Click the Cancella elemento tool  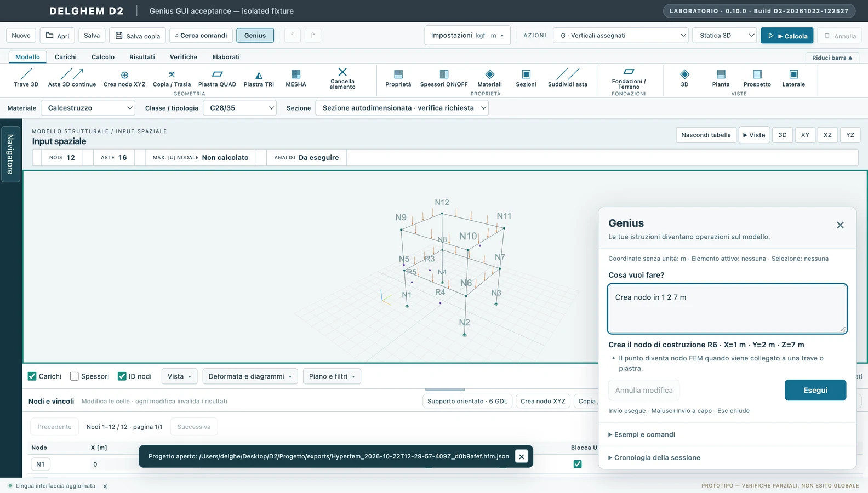[x=342, y=78]
